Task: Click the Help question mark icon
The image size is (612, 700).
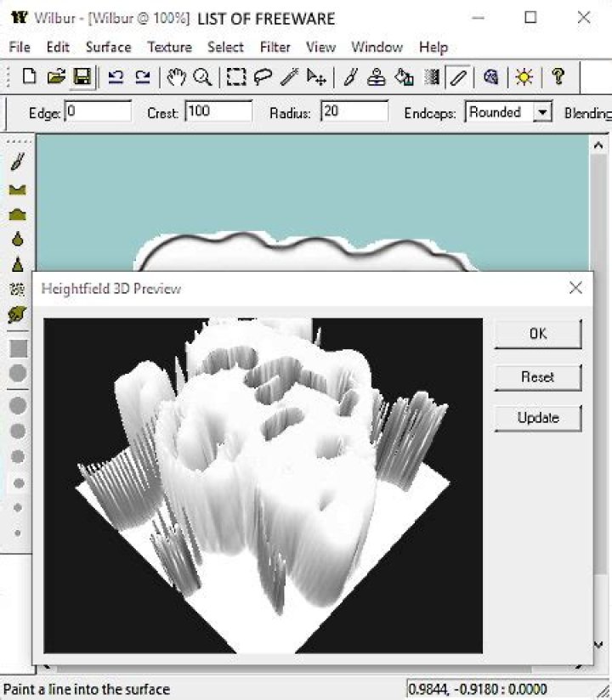Action: (x=558, y=77)
